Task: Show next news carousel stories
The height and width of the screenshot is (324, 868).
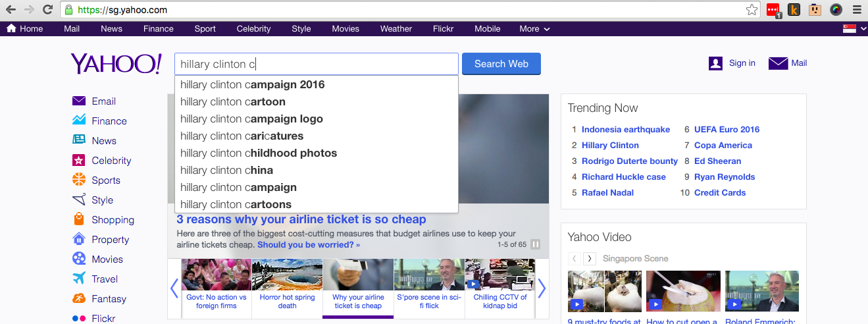Action: [x=542, y=288]
